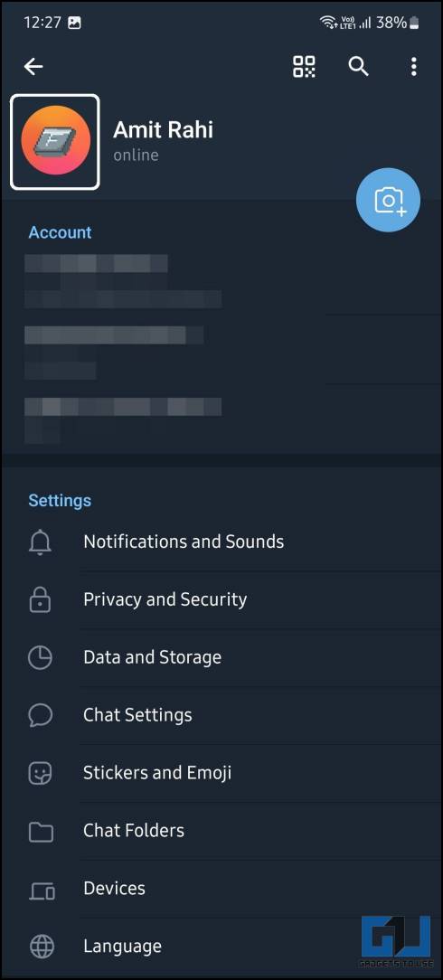Click the sticker face icon

41,773
